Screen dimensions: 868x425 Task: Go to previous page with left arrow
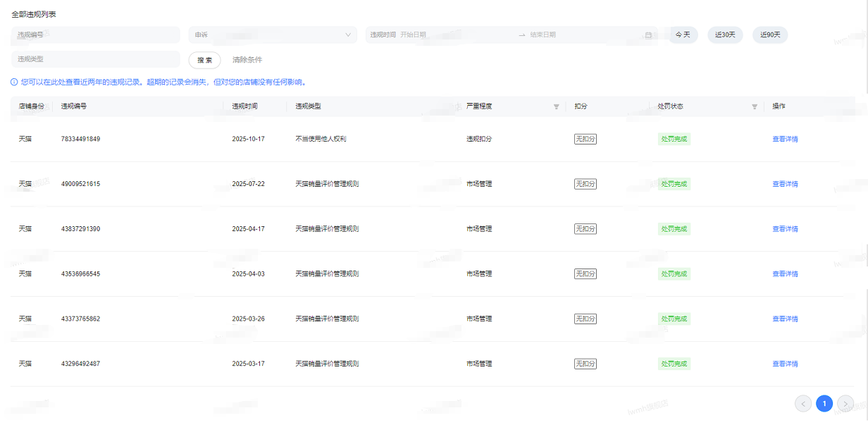tap(803, 403)
